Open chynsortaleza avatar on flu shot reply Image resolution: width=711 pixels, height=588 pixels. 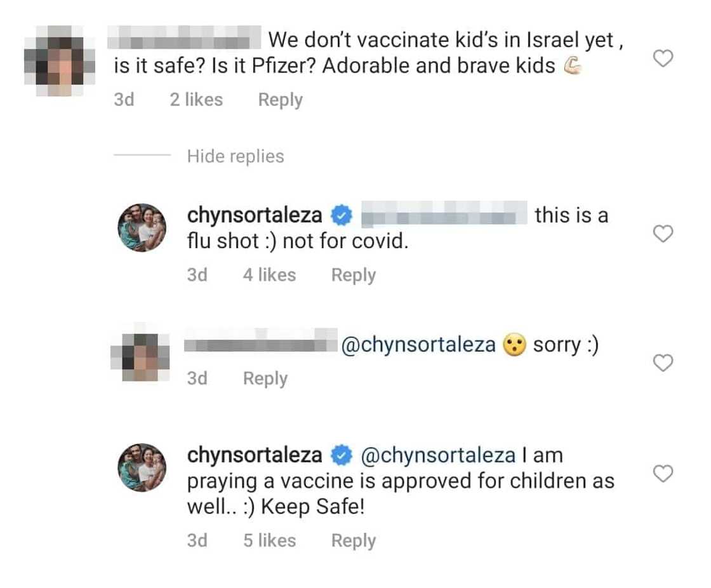click(x=142, y=228)
